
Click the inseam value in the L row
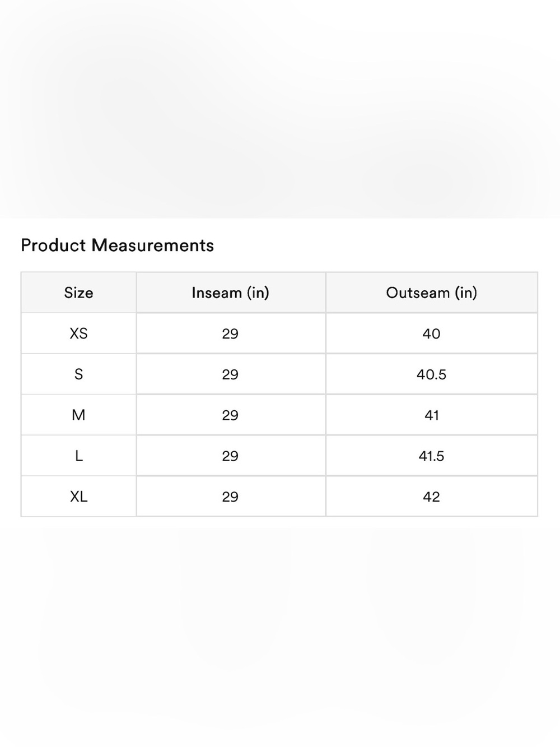(231, 456)
